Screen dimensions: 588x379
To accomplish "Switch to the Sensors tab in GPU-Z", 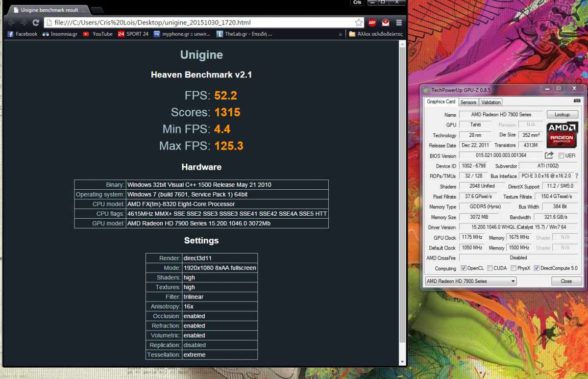I will [468, 102].
